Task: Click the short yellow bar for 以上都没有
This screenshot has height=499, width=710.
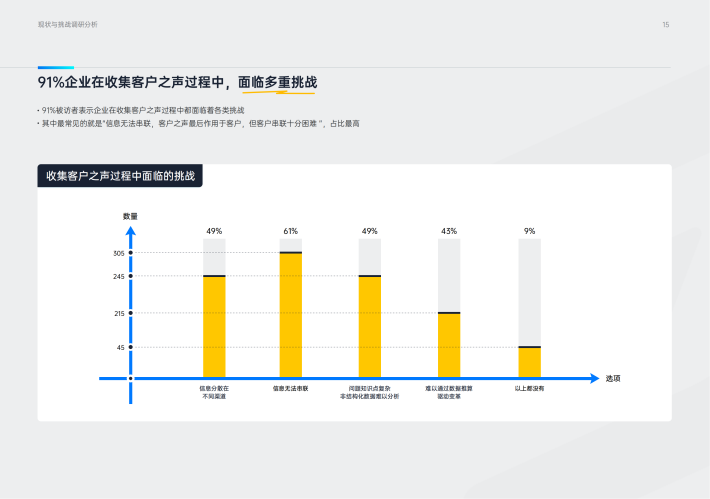Action: 529,361
